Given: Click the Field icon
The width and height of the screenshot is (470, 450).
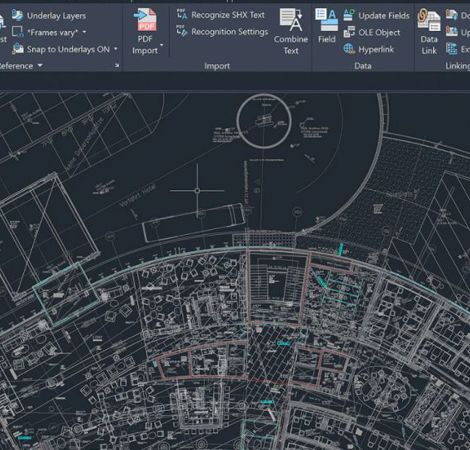Looking at the screenshot, I should point(327,20).
